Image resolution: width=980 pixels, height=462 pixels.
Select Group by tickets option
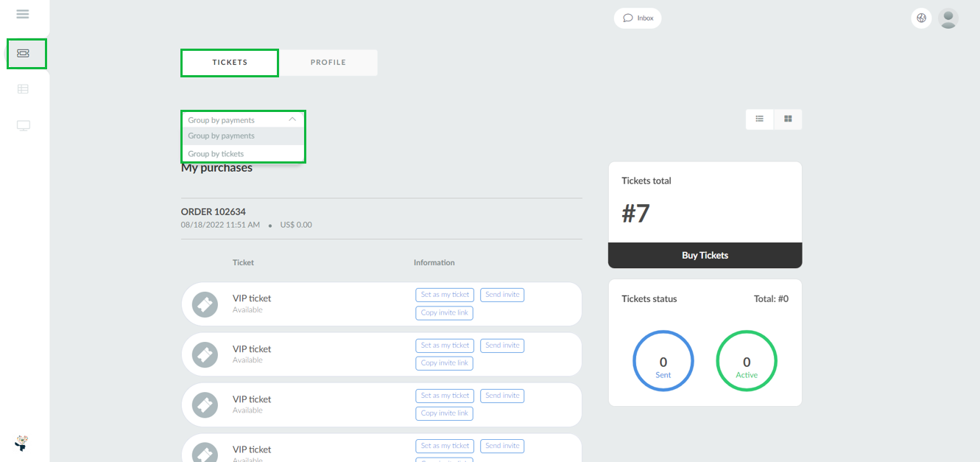(x=243, y=154)
